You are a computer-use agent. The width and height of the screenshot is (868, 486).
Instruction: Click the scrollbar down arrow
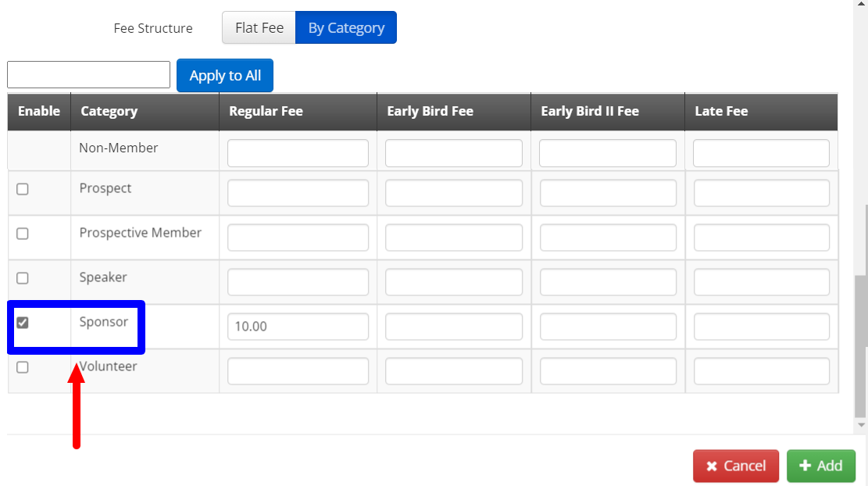862,425
